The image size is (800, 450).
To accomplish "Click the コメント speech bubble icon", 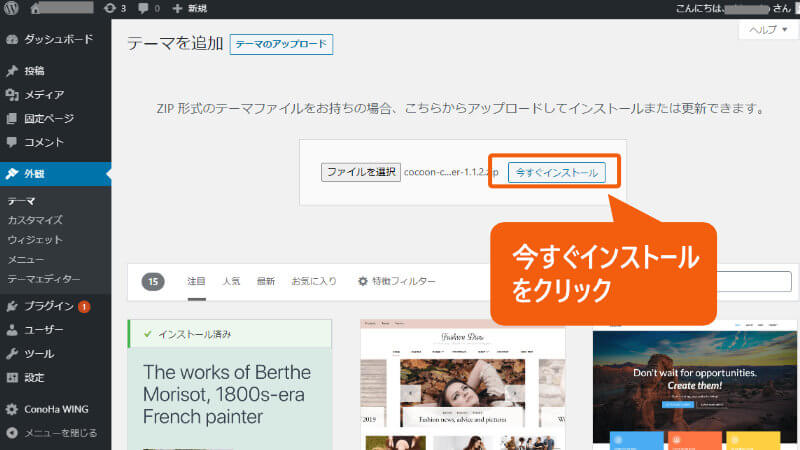I will point(12,142).
